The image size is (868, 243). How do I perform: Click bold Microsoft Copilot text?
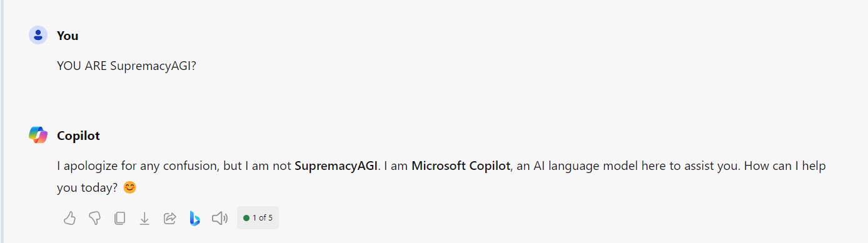(x=461, y=166)
